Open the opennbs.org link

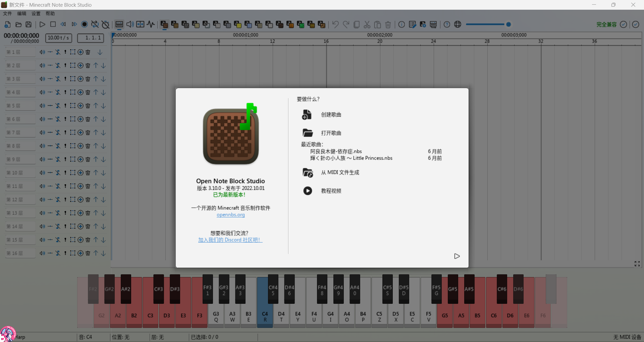point(231,215)
